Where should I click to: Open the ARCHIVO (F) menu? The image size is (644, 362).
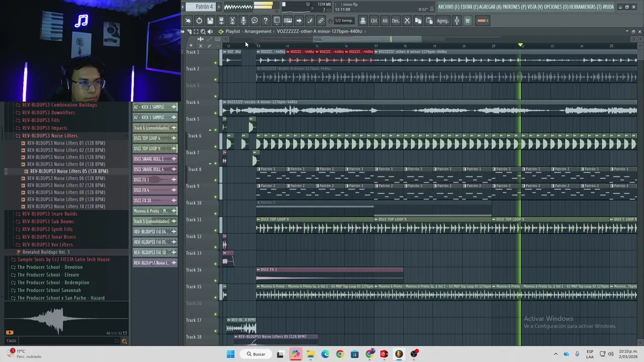[x=448, y=7]
